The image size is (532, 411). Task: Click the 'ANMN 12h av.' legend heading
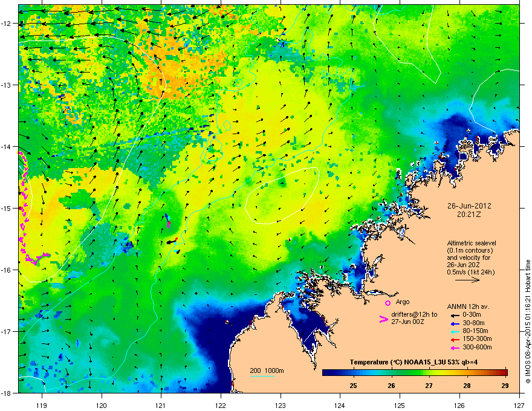(x=468, y=306)
